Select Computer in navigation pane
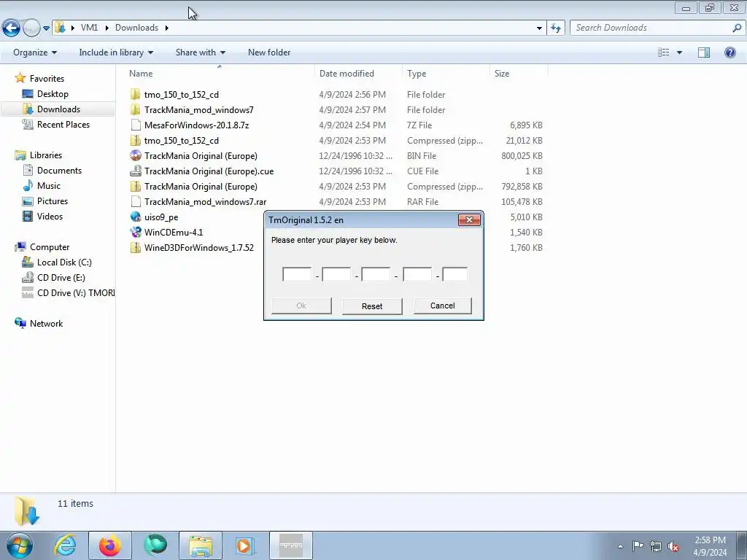Viewport: 747px width, 560px height. (50, 247)
